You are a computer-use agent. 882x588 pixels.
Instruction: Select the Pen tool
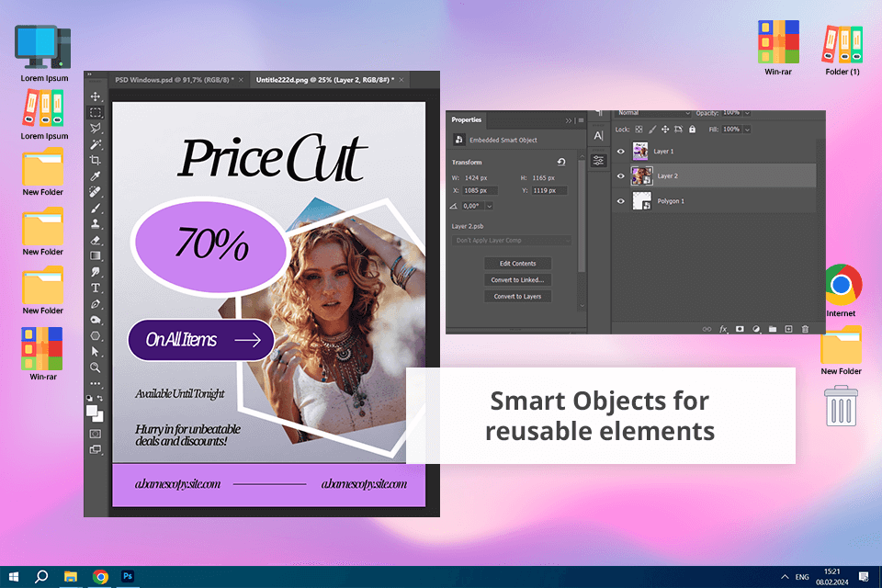click(x=95, y=304)
